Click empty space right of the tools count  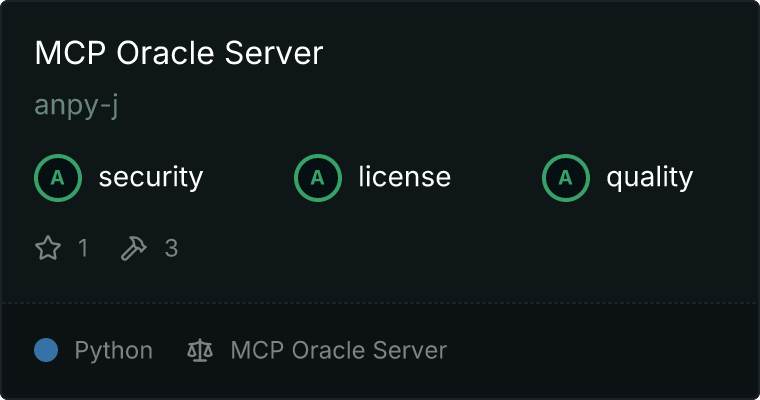(450, 248)
